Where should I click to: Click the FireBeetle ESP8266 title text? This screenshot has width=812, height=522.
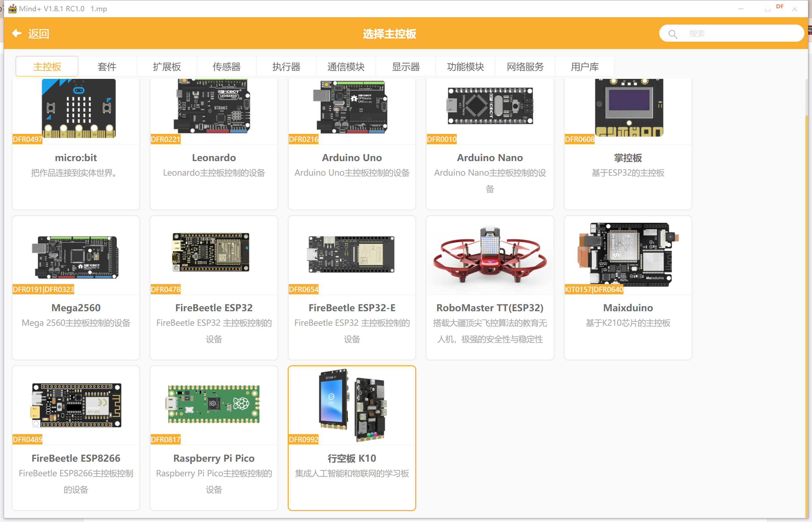click(76, 459)
